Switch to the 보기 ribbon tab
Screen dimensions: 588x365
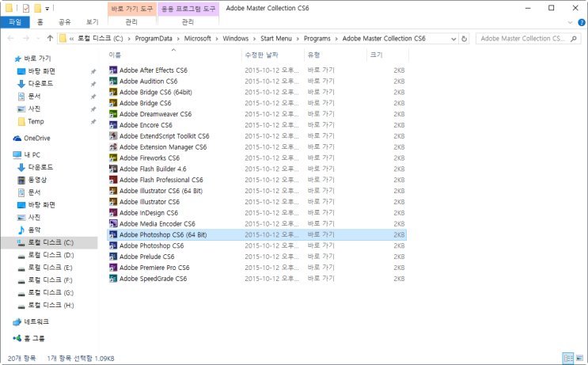[93, 22]
